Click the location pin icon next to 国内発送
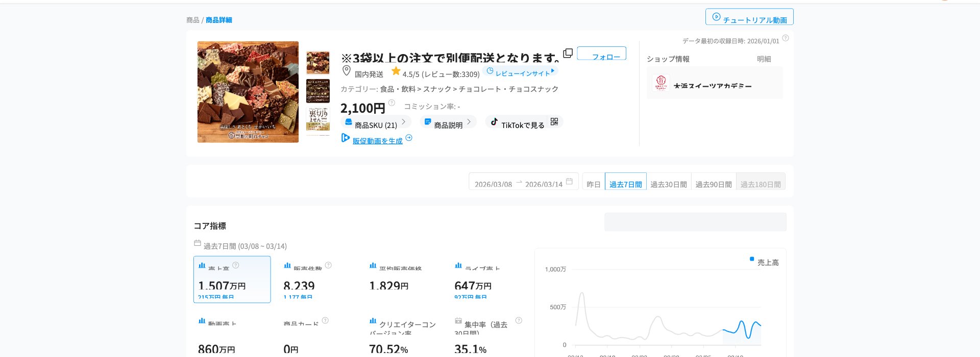980x357 pixels. [346, 71]
